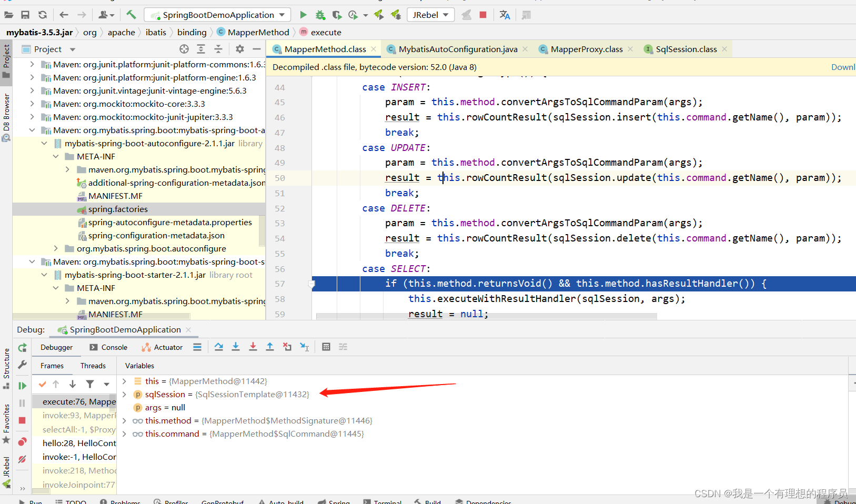Open the DB Browser side tool window
The height and width of the screenshot is (504, 856).
click(6, 118)
